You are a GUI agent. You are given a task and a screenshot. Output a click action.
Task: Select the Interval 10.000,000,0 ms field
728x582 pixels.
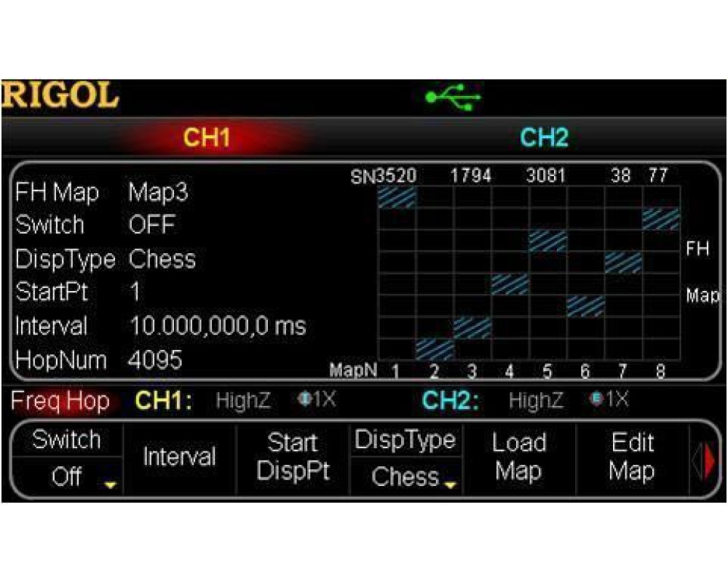(218, 326)
